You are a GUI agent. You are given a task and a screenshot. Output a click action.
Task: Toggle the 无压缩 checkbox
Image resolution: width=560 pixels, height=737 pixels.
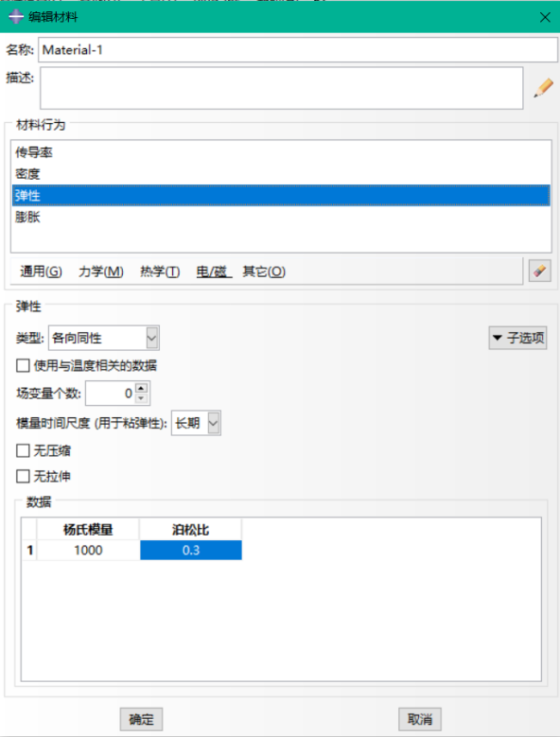pos(23,450)
